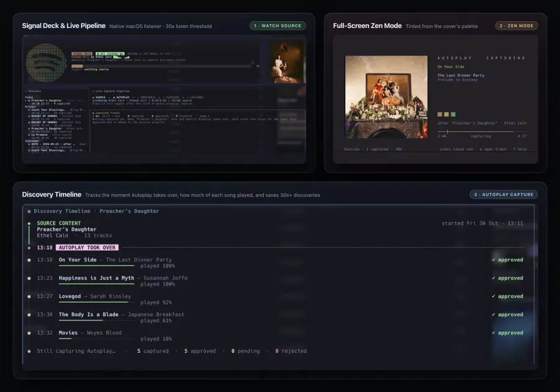Click the AUTOPLAY stage in Live Capture Pipeline
The height and width of the screenshot is (392, 560).
[x=121, y=97]
